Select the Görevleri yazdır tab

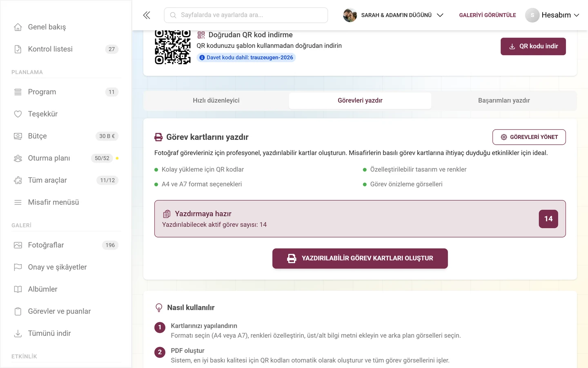click(x=360, y=101)
